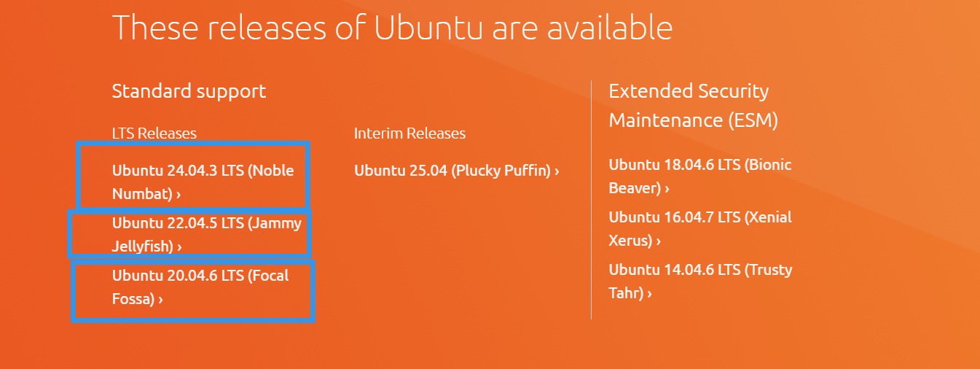Viewport: 980px width, 369px height.
Task: Click the chevron after Tahr
Action: pos(649,294)
